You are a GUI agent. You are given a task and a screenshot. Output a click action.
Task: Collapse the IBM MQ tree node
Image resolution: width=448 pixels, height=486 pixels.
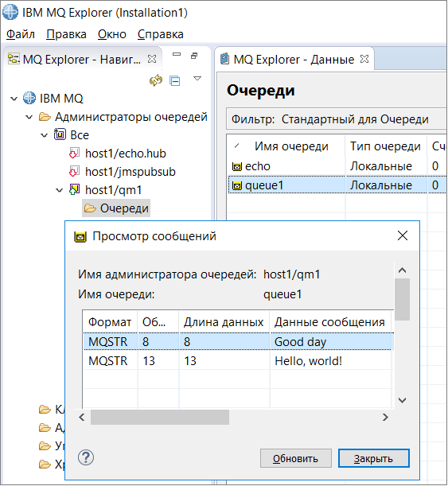coord(14,99)
